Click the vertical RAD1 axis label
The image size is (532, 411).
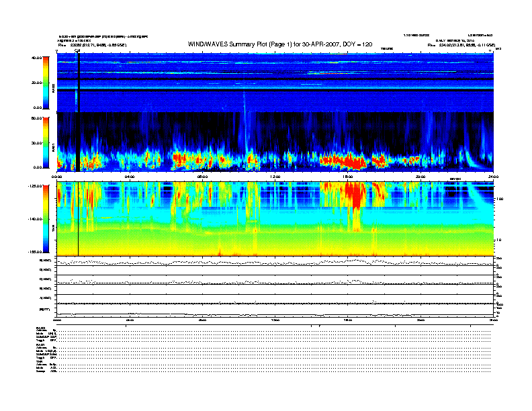click(53, 148)
